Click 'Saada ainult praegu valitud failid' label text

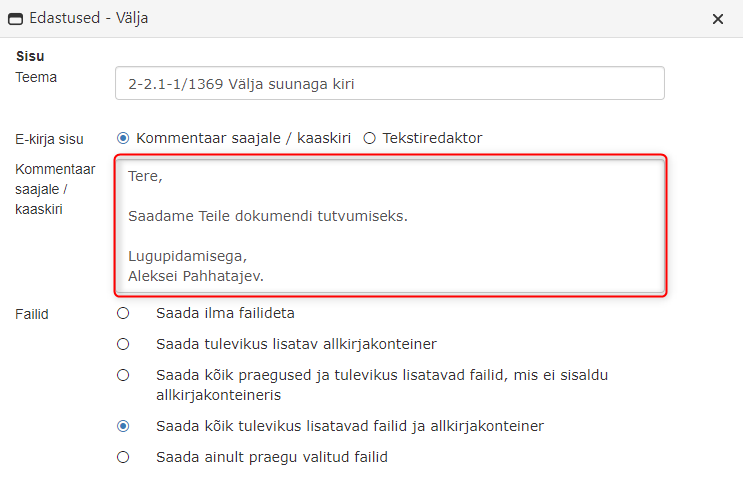(x=272, y=457)
